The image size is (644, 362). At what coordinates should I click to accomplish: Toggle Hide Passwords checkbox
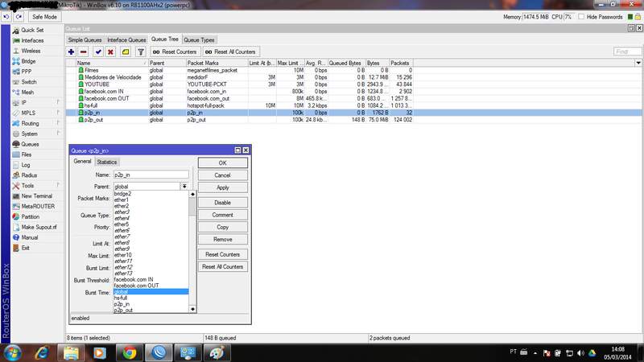click(x=581, y=17)
